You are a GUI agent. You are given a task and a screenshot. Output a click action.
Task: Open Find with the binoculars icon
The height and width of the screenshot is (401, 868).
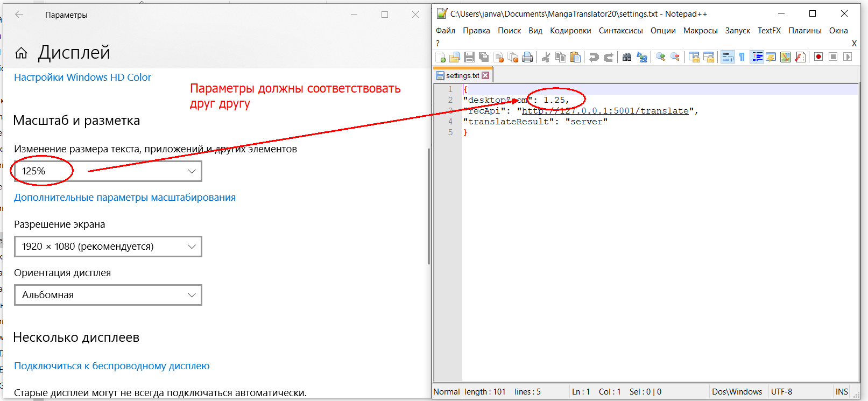[x=627, y=57]
